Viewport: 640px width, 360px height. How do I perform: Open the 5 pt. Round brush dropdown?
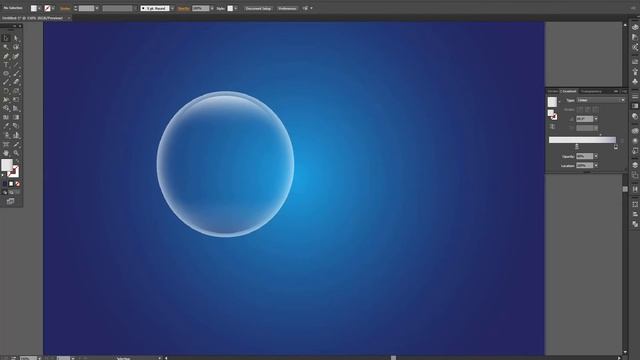(x=172, y=8)
